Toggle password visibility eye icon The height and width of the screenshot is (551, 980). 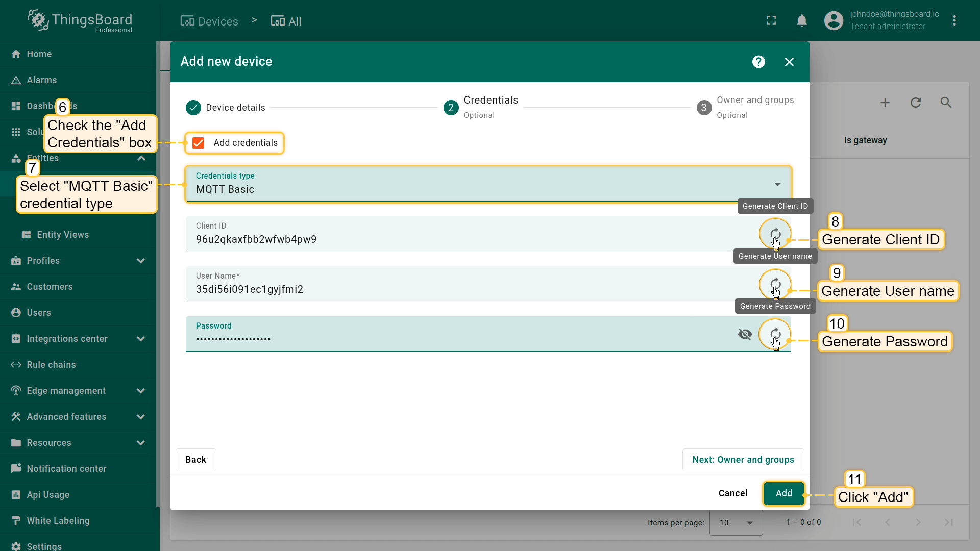pos(745,334)
